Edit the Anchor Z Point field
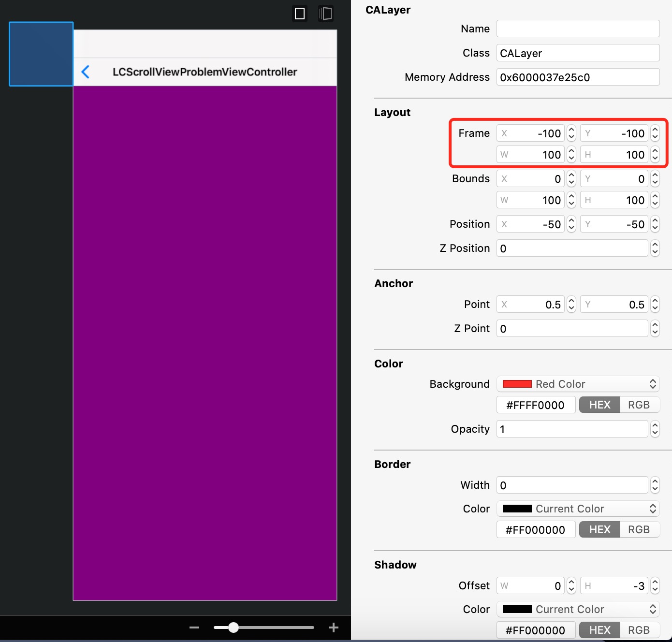 [572, 328]
